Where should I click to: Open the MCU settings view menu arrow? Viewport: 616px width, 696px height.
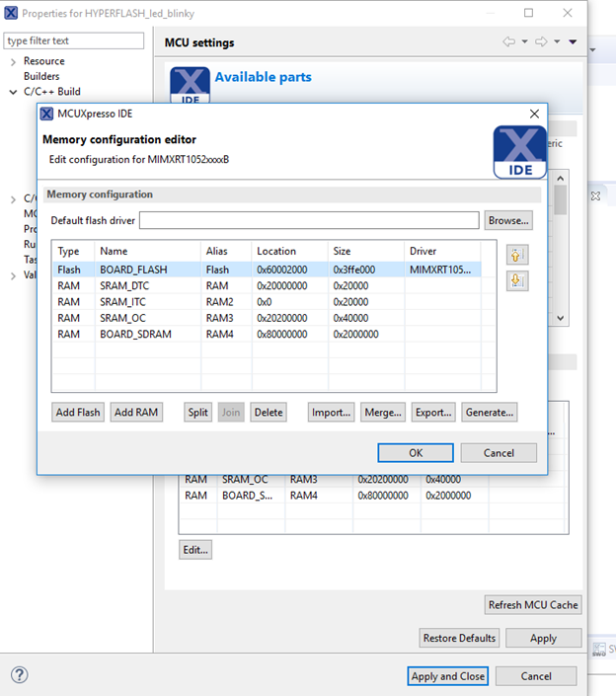point(573,41)
